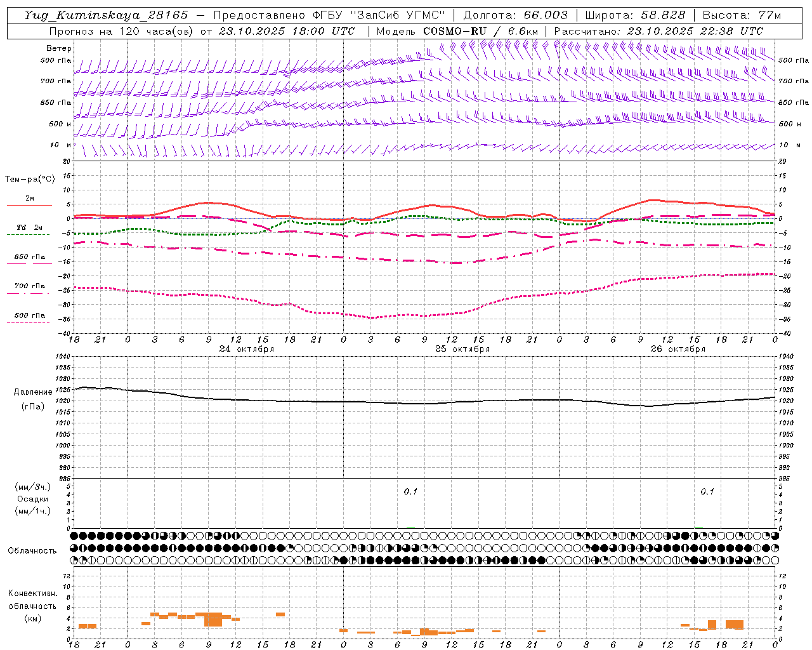Click the station name Yug_Kuminskaya_28165
This screenshot has height=650, width=812.
click(x=107, y=15)
